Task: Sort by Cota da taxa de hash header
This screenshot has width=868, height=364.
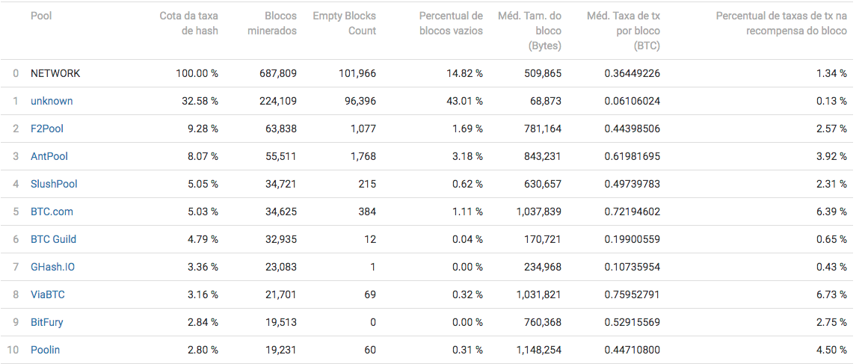Action: pyautogui.click(x=188, y=23)
